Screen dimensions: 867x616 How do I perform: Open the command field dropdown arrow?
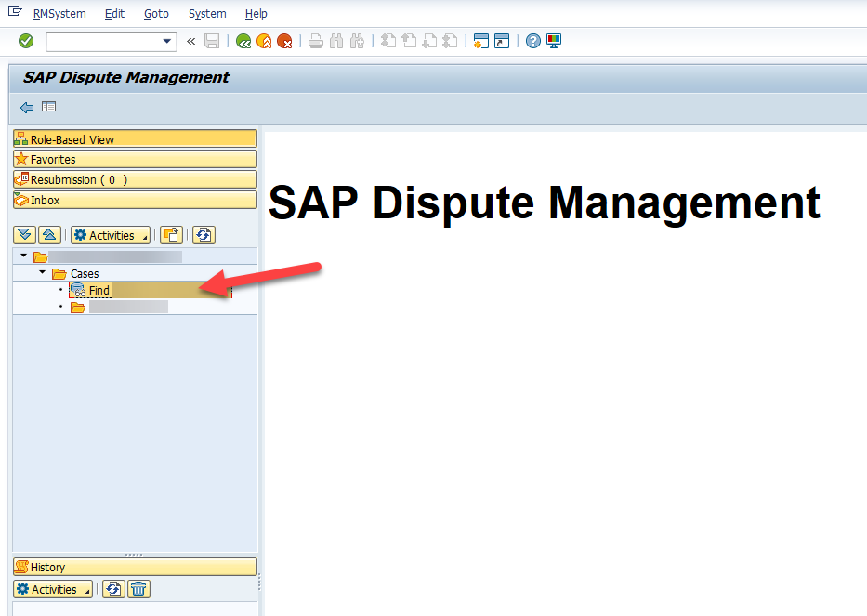coord(166,41)
